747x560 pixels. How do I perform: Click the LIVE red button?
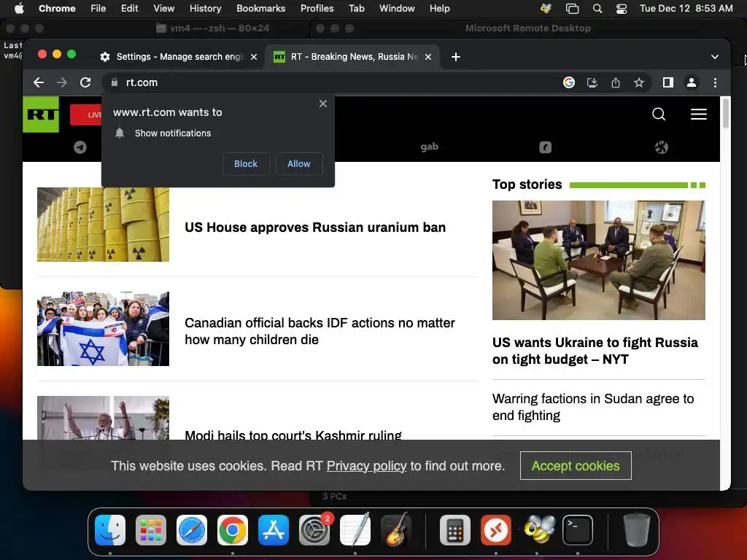[86, 114]
